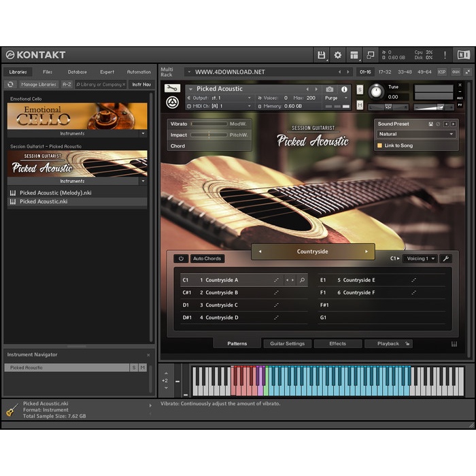Screen dimensions: 476x476
Task: Open the Playback tab
Action: tap(388, 343)
